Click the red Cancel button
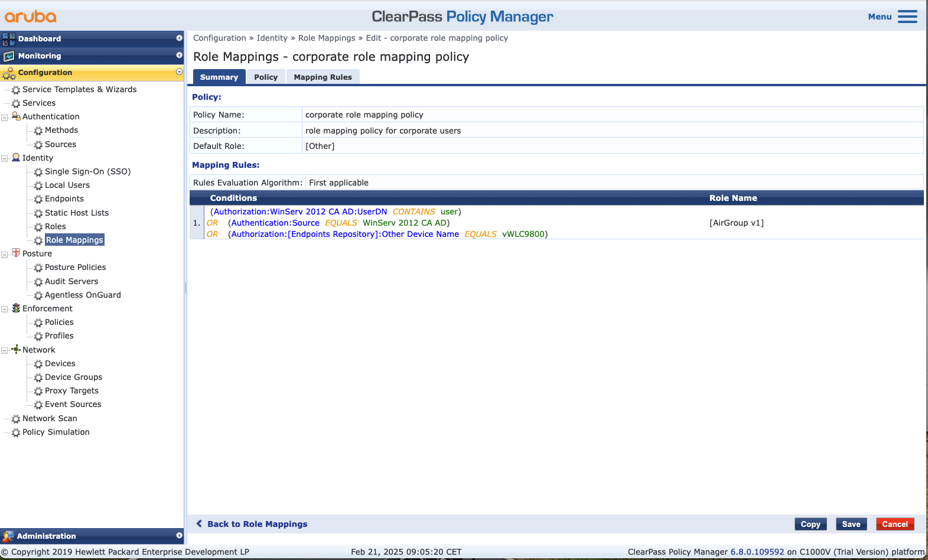Image resolution: width=928 pixels, height=560 pixels. (x=895, y=524)
